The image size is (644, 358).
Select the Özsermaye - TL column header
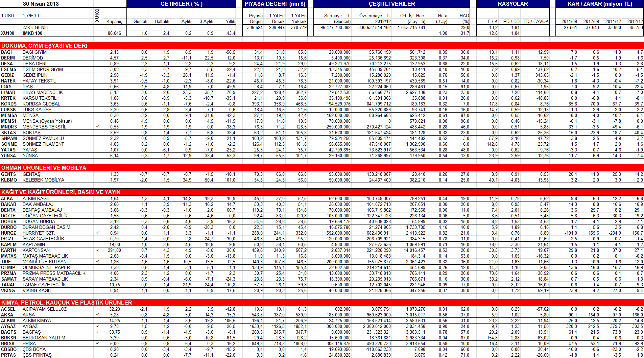click(x=375, y=18)
